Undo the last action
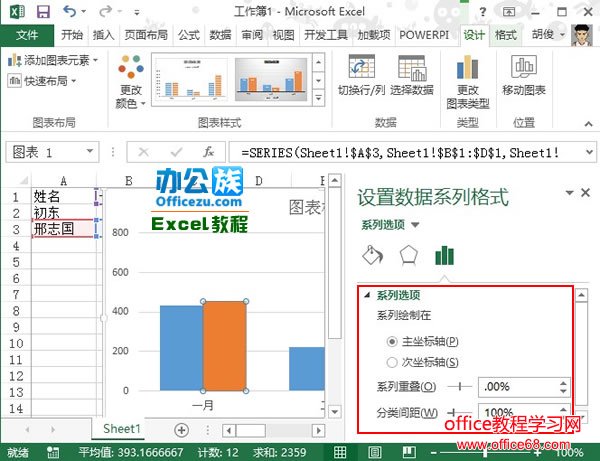 click(x=70, y=11)
